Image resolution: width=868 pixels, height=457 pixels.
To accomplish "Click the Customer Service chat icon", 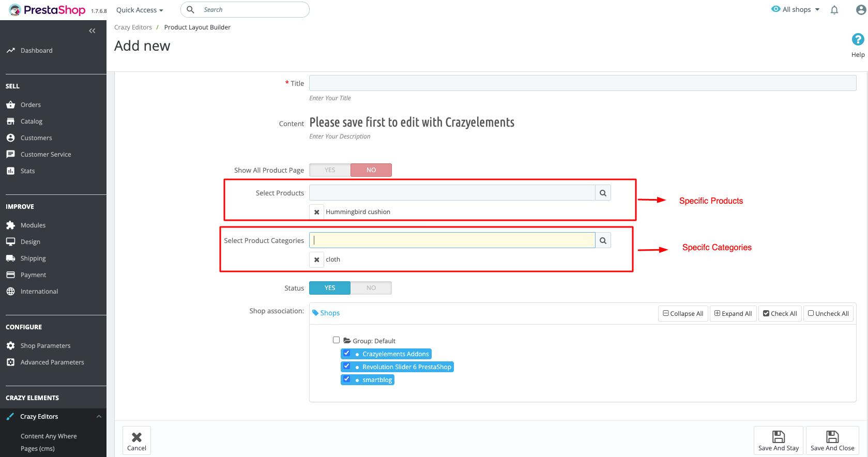I will pyautogui.click(x=10, y=155).
